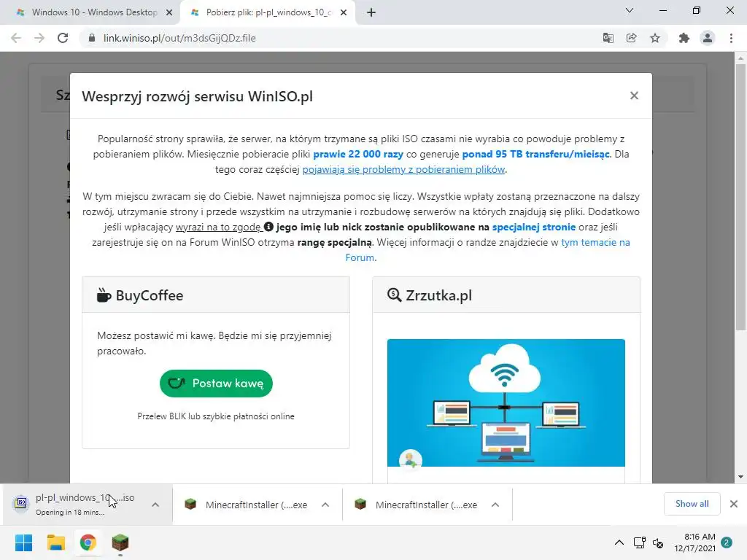Open the Google Translate icon in the address bar
This screenshot has width=747, height=560.
pos(608,38)
